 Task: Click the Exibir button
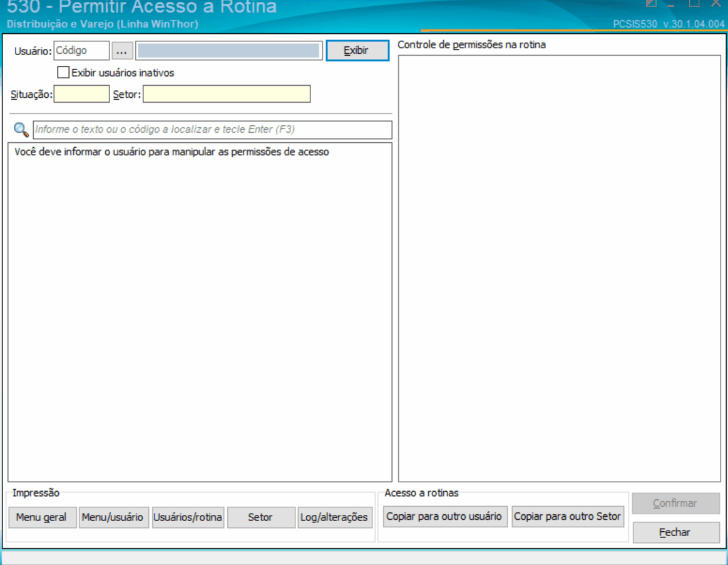[x=357, y=51]
